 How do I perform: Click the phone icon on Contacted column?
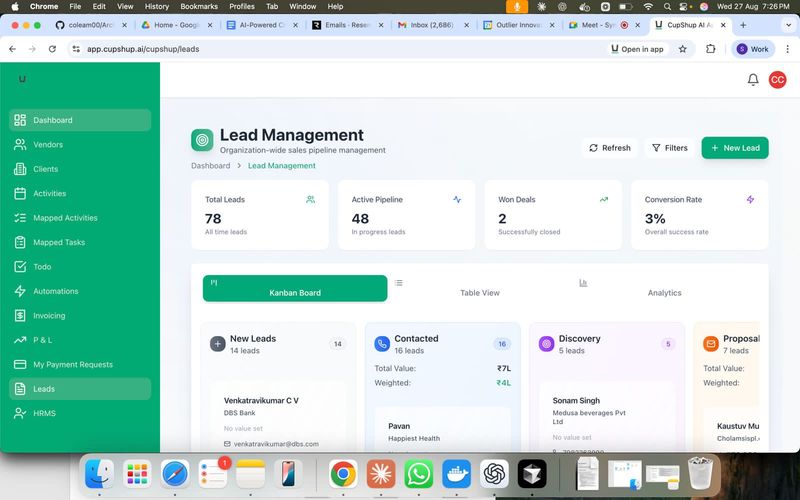pos(382,344)
